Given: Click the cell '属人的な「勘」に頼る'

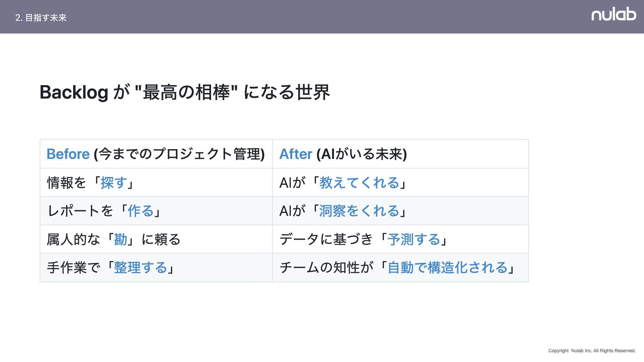Looking at the screenshot, I should (x=156, y=239).
